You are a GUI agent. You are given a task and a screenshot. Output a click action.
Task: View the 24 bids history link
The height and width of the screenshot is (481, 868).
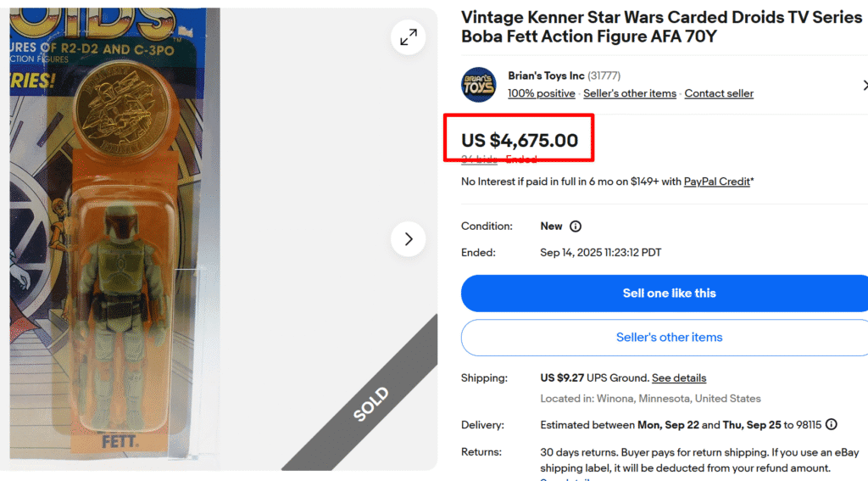[479, 159]
